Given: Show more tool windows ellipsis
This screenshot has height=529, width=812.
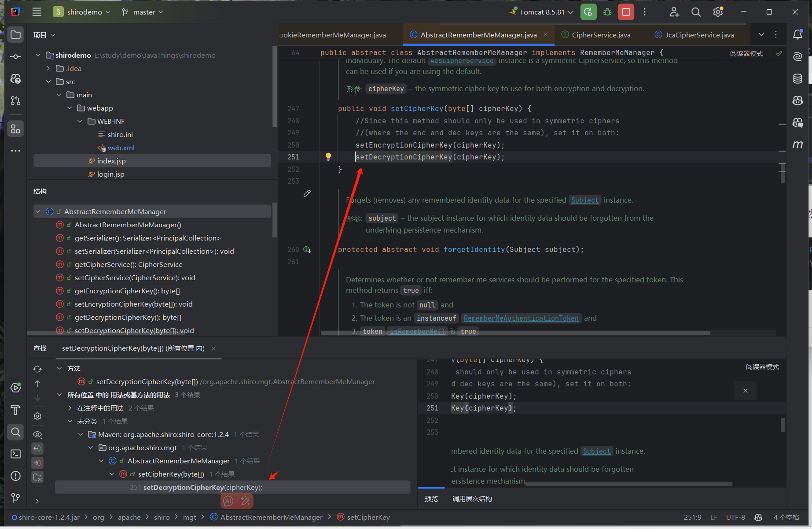Looking at the screenshot, I should (16, 151).
